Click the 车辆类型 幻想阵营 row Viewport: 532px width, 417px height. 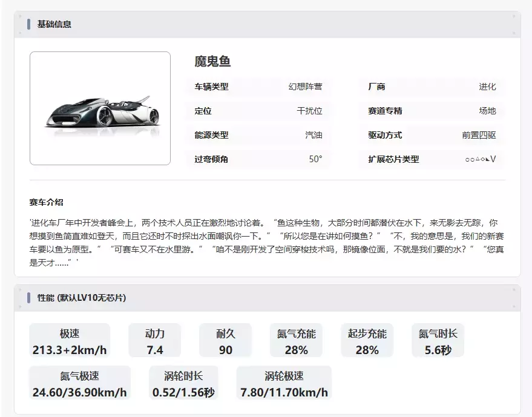pos(258,87)
